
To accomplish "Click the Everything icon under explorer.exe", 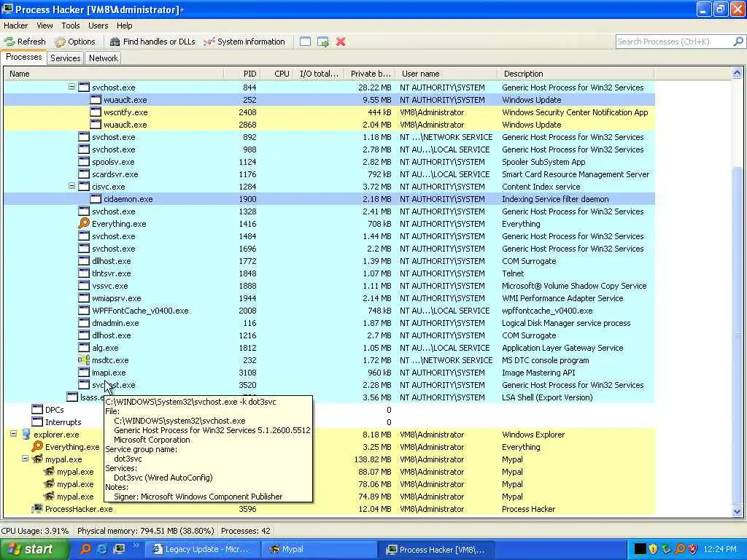I will point(37,447).
